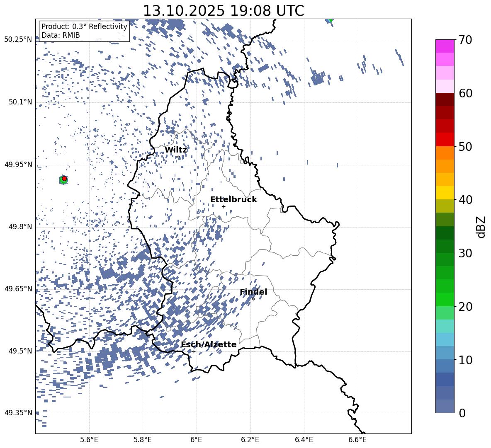
Task: Click the 50.1°N latitude label
Action: click(x=20, y=102)
